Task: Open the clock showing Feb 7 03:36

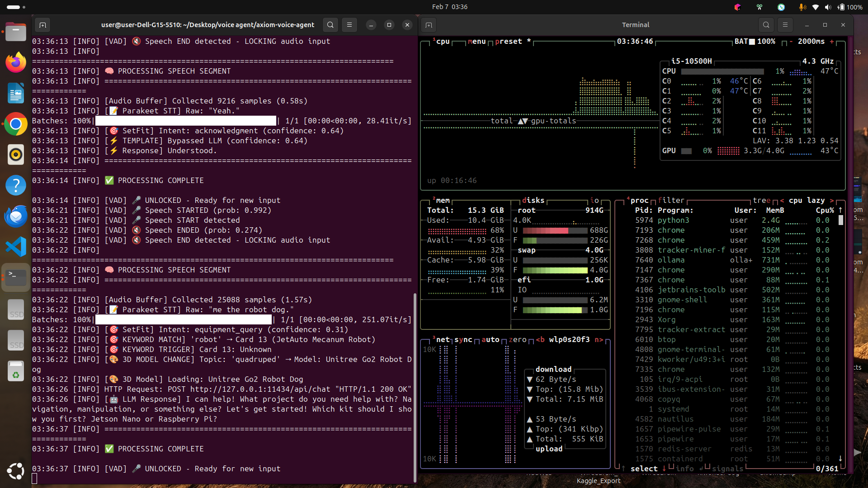Action: coord(450,7)
